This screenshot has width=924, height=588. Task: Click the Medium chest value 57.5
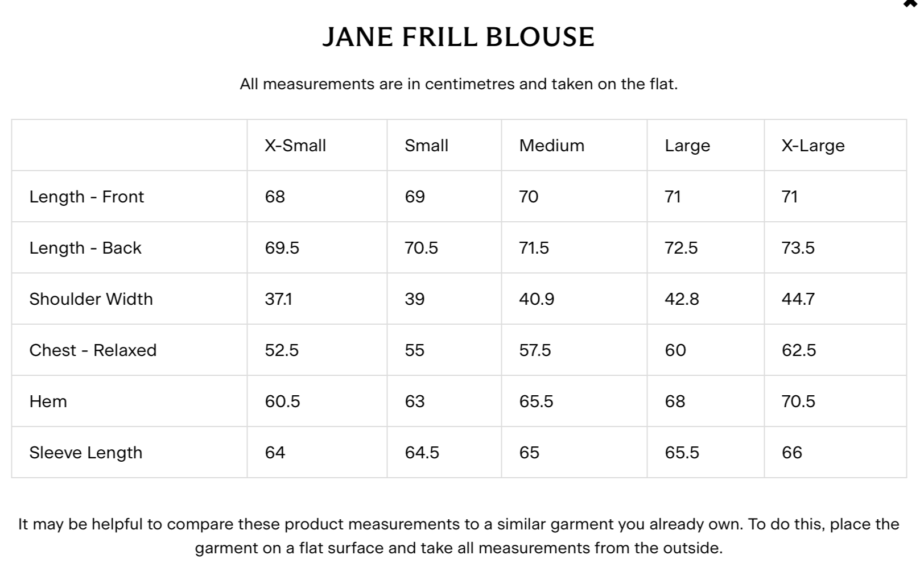point(535,350)
